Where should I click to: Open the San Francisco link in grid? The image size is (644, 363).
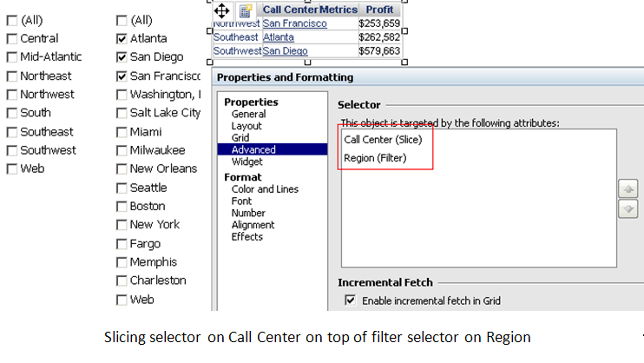tap(294, 23)
